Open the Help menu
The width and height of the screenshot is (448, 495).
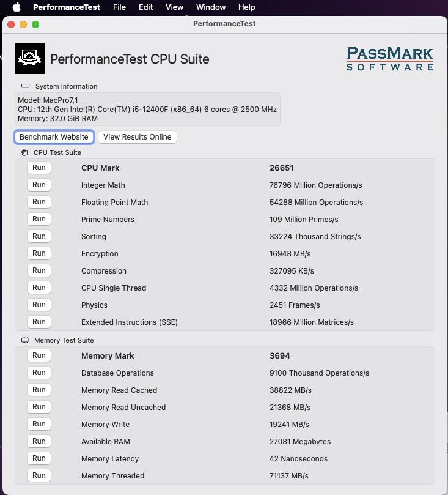[247, 7]
